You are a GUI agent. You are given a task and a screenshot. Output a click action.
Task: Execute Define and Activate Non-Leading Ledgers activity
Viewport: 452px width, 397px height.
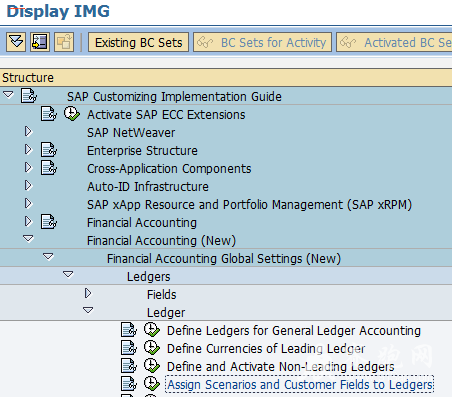(x=152, y=366)
